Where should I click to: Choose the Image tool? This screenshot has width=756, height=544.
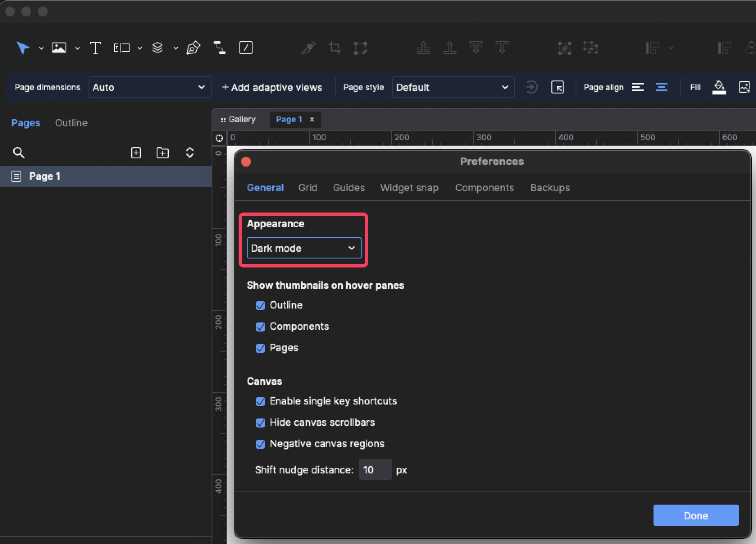(x=59, y=48)
